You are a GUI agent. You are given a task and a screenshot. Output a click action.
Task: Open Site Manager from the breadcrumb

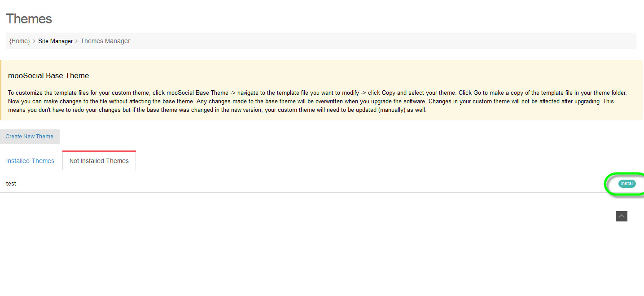[55, 41]
